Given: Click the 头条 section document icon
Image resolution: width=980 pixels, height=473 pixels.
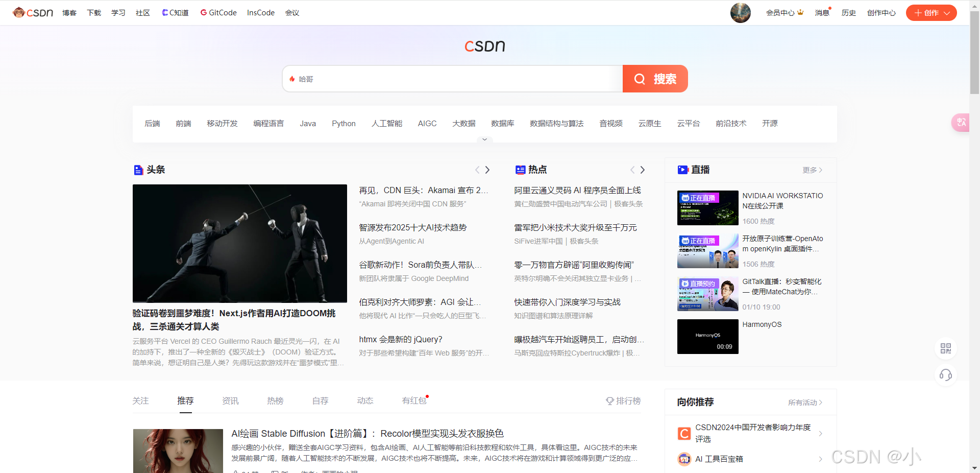Looking at the screenshot, I should [x=138, y=170].
